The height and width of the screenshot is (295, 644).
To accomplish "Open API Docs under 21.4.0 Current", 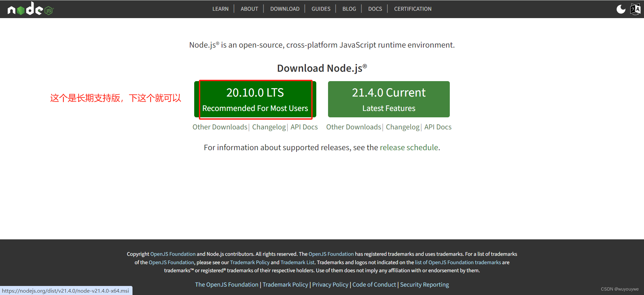I will point(438,127).
